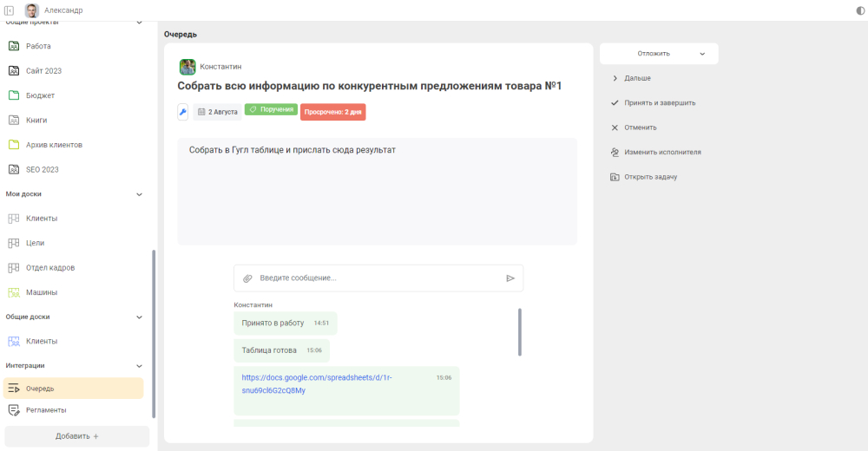Click the chat messages scrollbar
The height and width of the screenshot is (451, 868).
coord(519,331)
